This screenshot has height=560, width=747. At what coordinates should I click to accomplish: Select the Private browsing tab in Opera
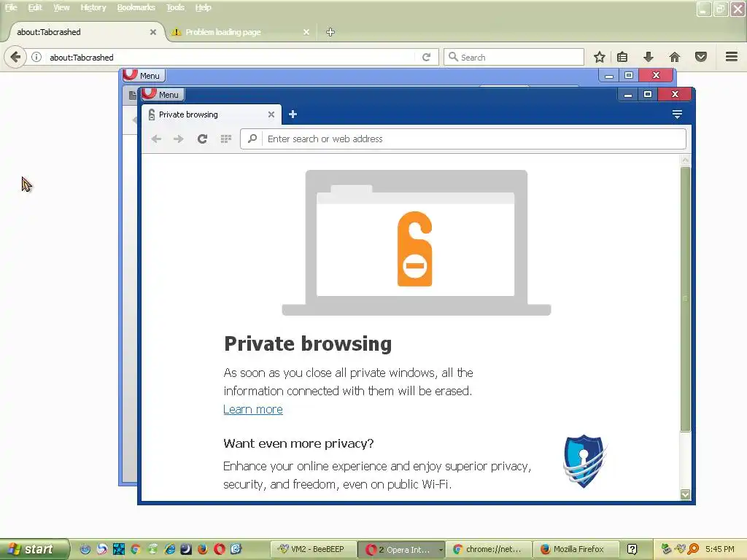click(211, 114)
